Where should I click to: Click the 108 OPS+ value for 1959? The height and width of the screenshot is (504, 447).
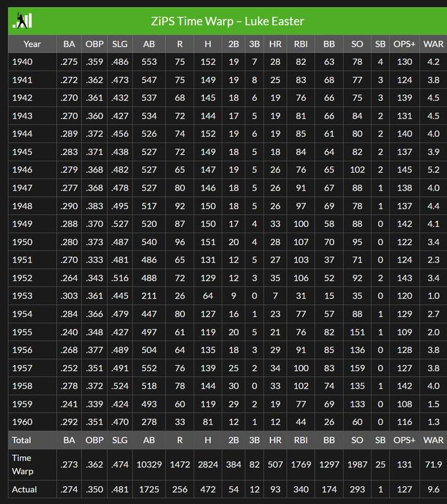[x=404, y=404]
